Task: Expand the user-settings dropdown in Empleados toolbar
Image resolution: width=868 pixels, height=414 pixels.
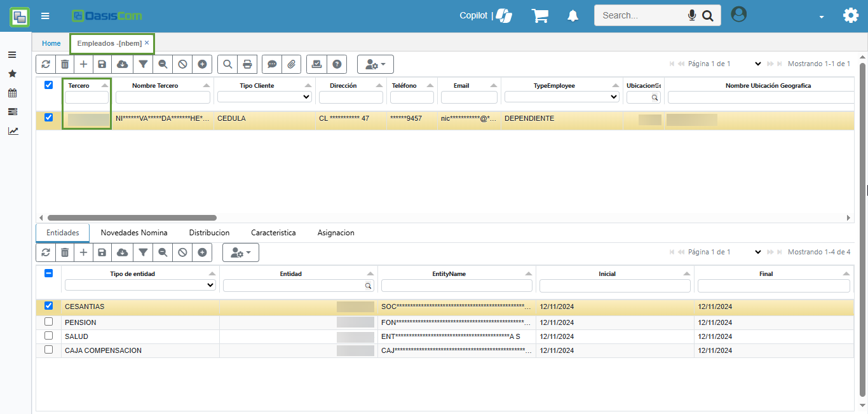Action: tap(376, 64)
